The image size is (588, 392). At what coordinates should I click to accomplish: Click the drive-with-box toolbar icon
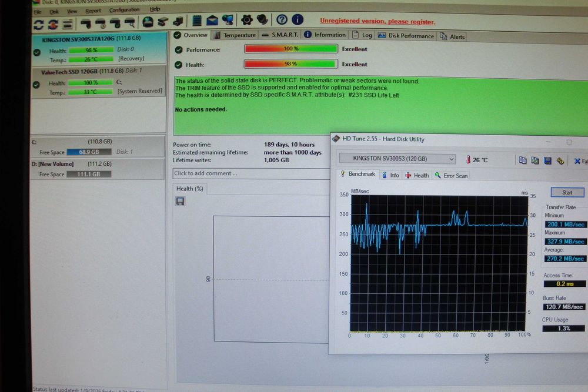tap(178, 21)
